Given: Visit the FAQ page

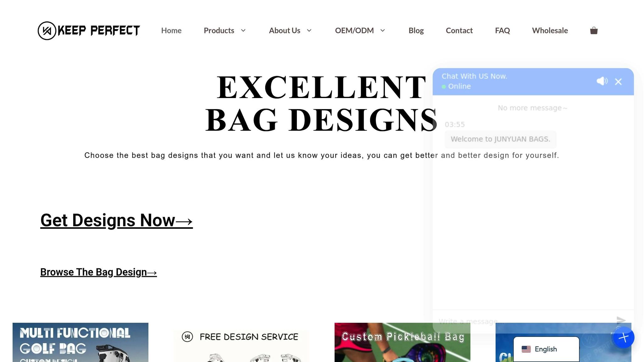Looking at the screenshot, I should (502, 30).
